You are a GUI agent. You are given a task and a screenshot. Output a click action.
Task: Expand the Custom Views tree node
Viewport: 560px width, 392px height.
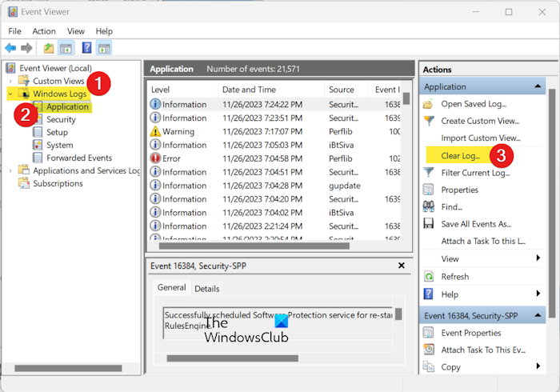[10, 82]
